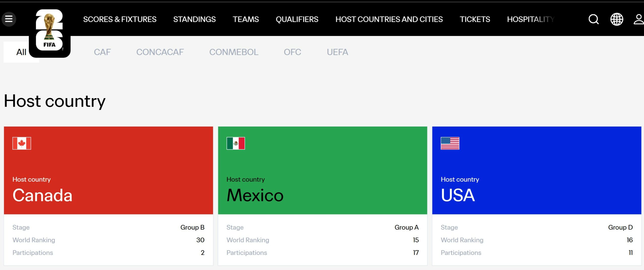Screen dimensions: 644x270
Task: Open the Teams navigation item
Action: (246, 19)
